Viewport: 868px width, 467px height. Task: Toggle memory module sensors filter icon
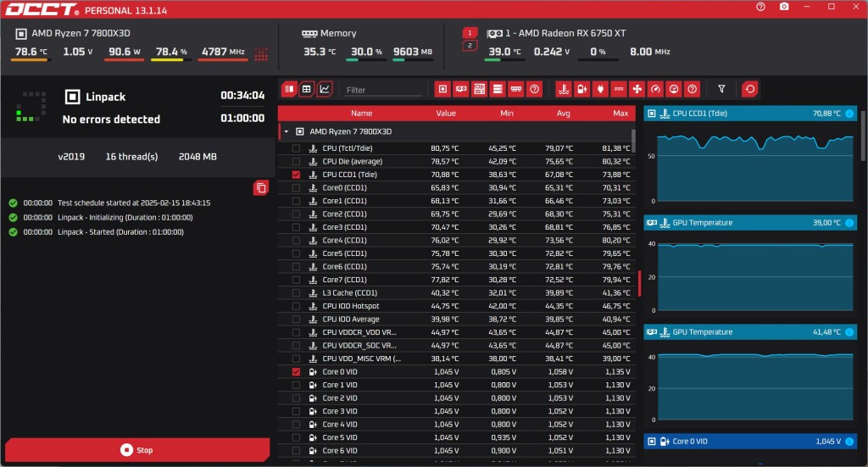516,89
